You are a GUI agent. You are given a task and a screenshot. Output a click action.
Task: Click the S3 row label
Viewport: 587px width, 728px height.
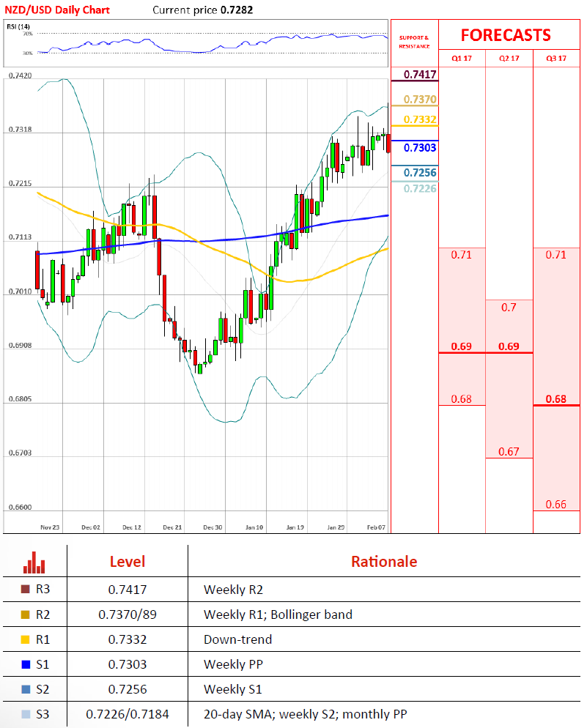43,714
